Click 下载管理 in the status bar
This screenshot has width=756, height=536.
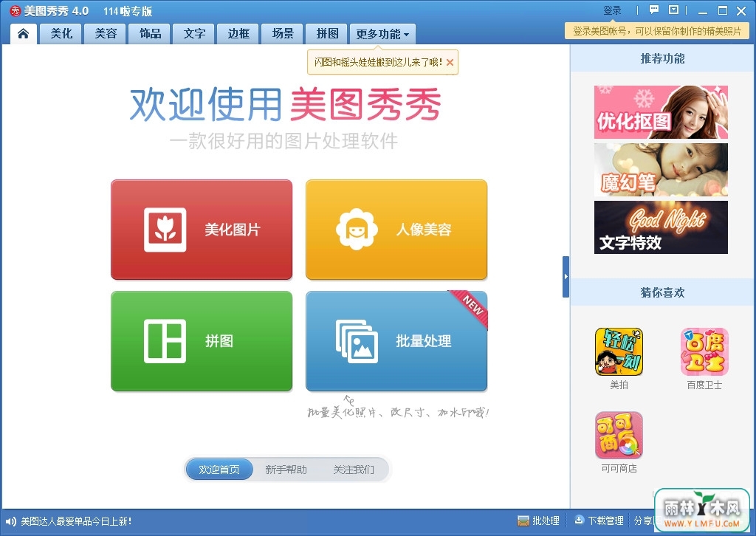point(599,520)
